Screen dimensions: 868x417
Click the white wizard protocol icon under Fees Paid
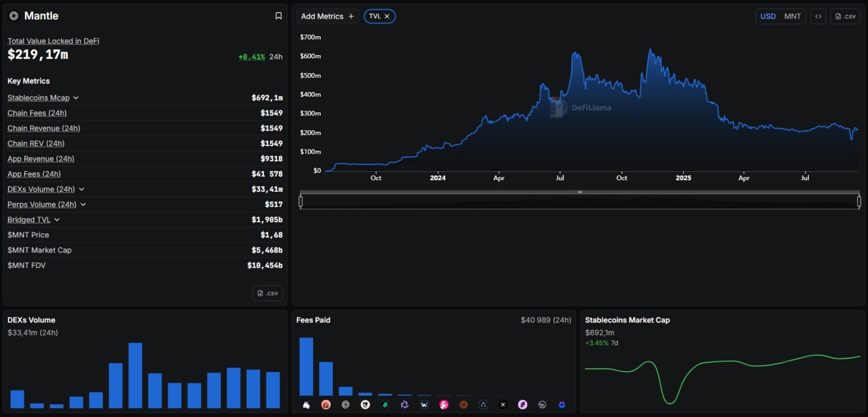click(x=306, y=405)
